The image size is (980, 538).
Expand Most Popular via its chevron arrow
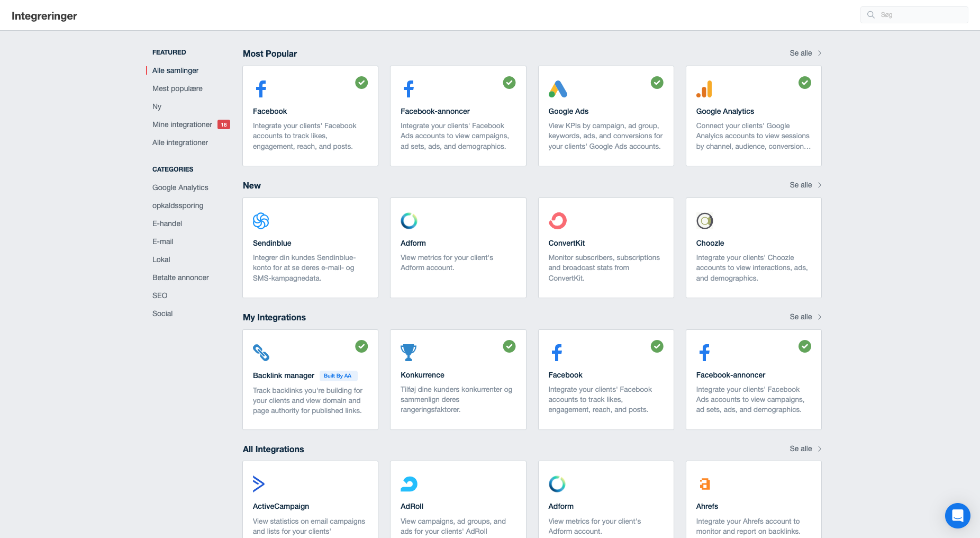point(819,53)
